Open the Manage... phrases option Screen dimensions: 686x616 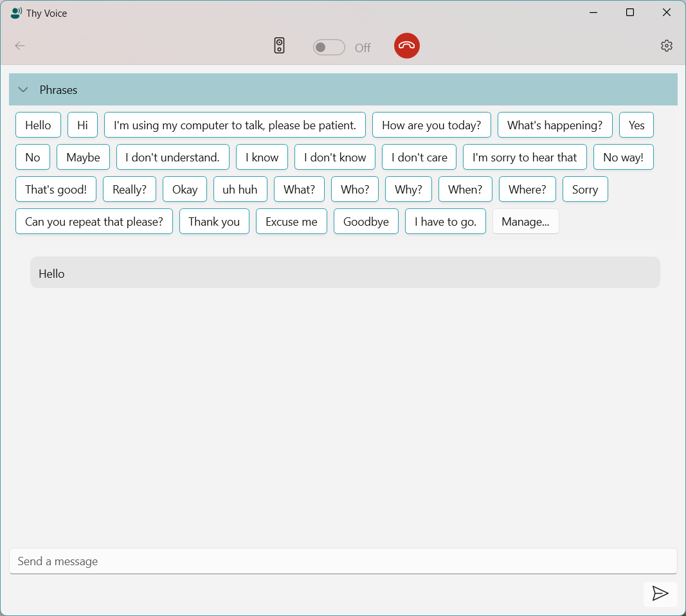pyautogui.click(x=525, y=221)
